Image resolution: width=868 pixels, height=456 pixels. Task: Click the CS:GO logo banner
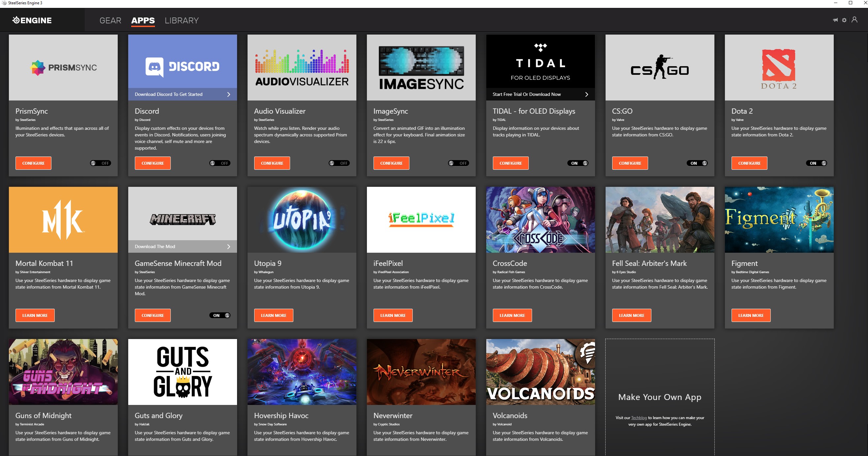[659, 67]
